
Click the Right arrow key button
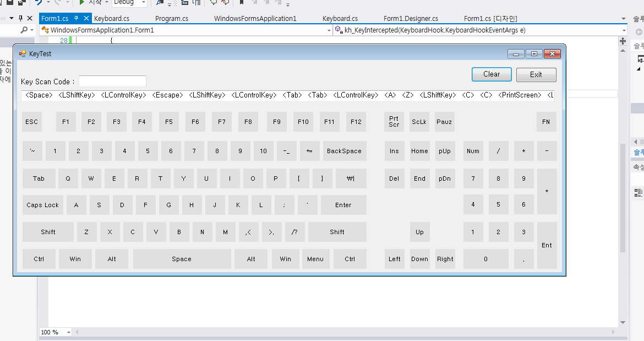(x=445, y=259)
